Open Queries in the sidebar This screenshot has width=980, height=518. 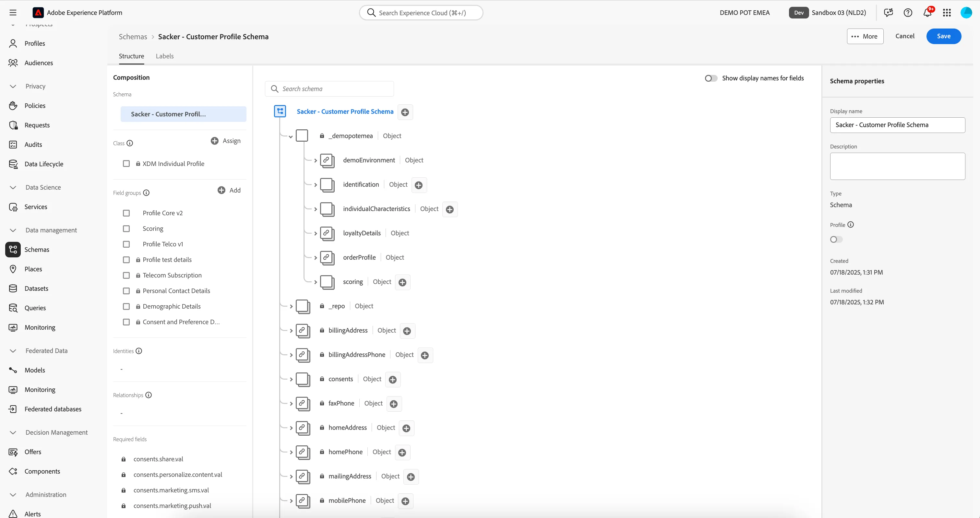(x=35, y=308)
